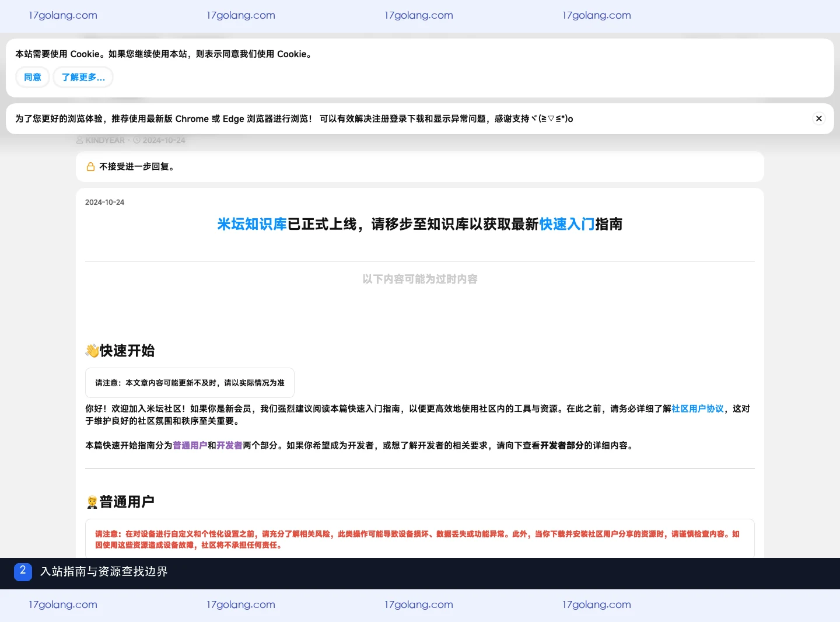
Task: Click the Chrome or Edge browser recommendation text
Action: [294, 118]
